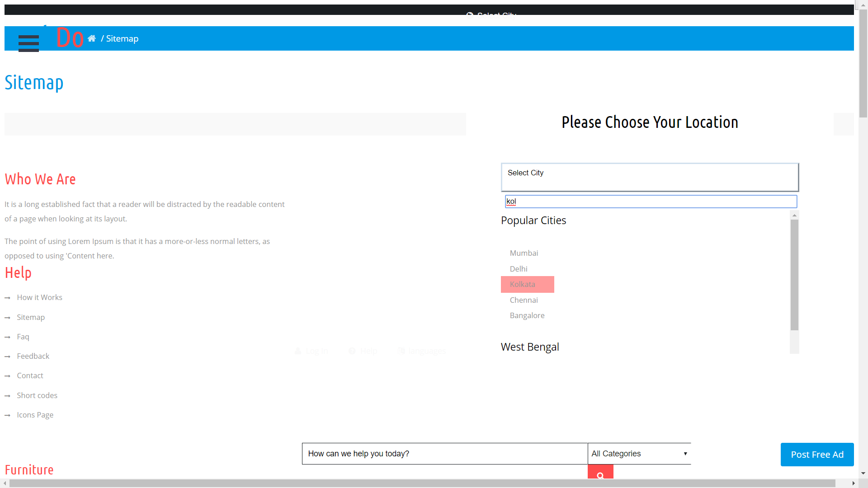Click the Post Free Ad button

[816, 454]
